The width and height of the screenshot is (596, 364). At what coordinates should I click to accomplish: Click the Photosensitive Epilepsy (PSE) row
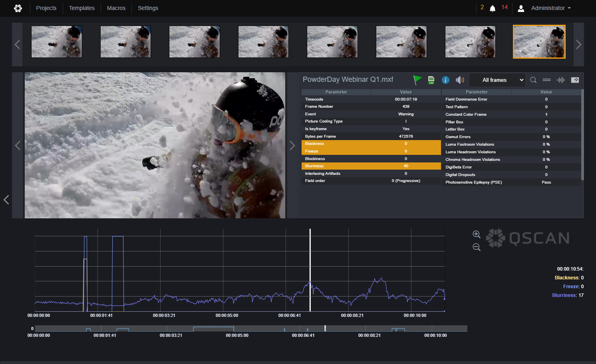(x=512, y=182)
